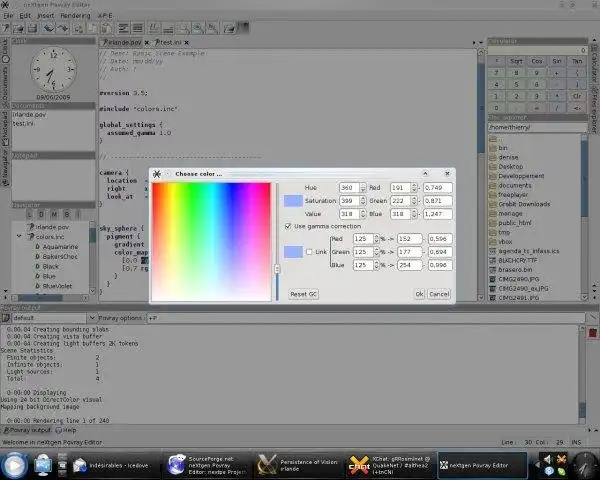Click the Red value spinner arrows
The image size is (600, 480).
pos(414,188)
